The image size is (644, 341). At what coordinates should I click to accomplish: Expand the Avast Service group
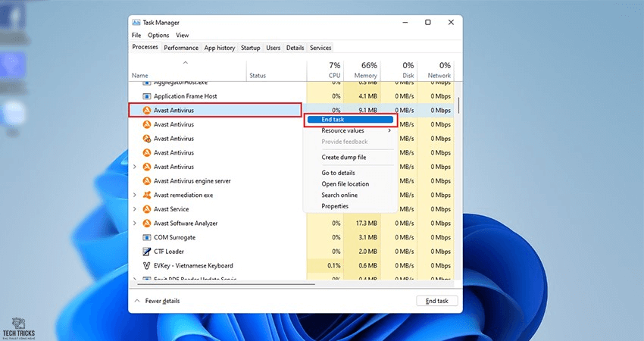click(135, 209)
